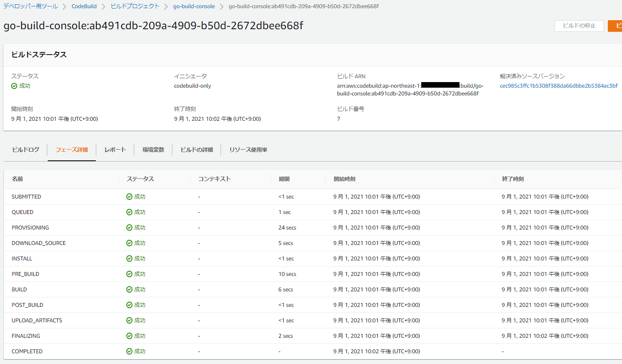Select the INSTALL phase name
This screenshot has height=364, width=622.
(x=22, y=259)
